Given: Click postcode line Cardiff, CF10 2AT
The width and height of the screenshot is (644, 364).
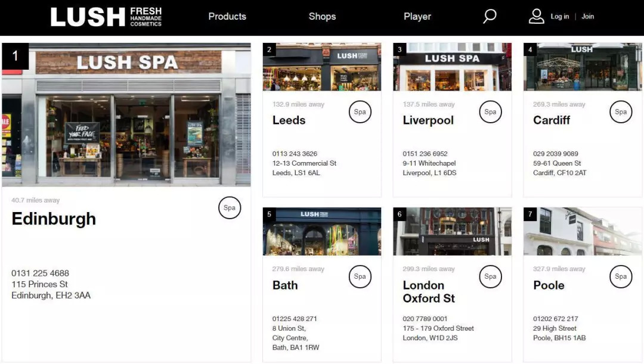Looking at the screenshot, I should (x=560, y=173).
